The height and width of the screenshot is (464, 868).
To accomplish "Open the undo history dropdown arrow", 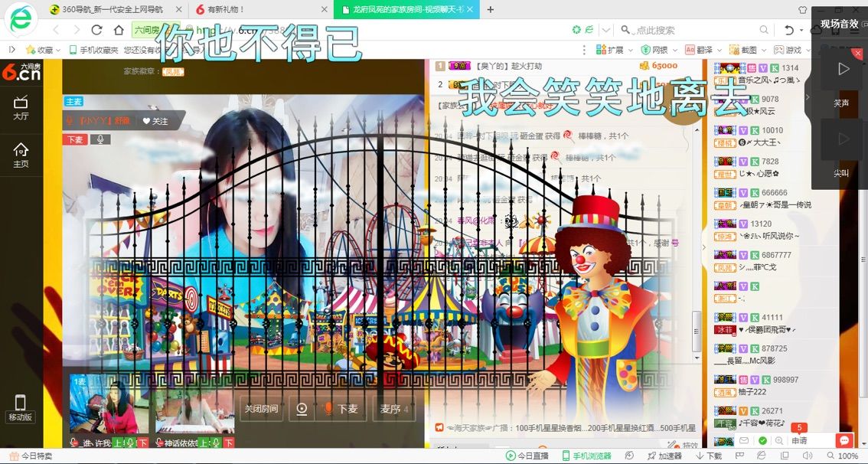I will pyautogui.click(x=802, y=31).
